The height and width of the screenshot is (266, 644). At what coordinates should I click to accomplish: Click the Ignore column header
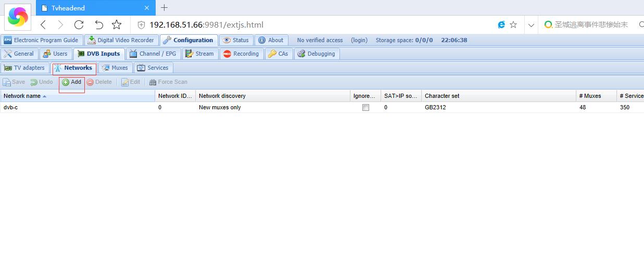pyautogui.click(x=365, y=96)
